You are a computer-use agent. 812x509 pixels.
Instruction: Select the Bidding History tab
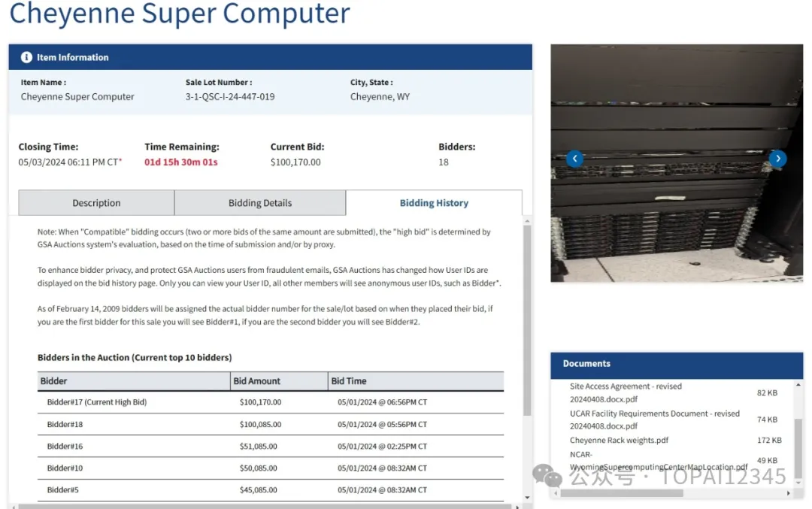(x=434, y=203)
